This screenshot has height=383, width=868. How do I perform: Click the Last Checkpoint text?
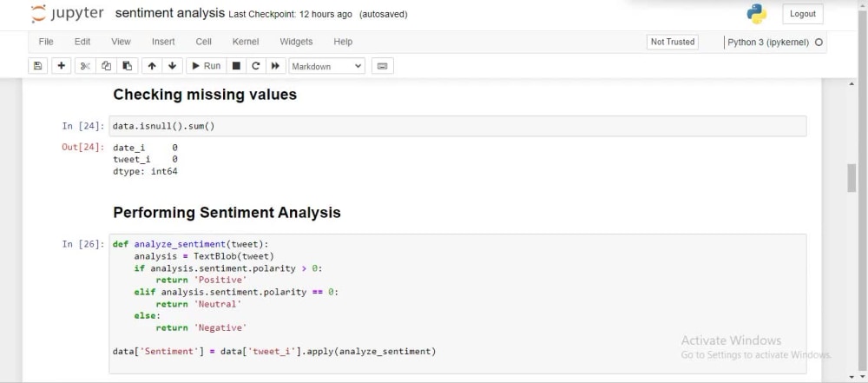point(290,15)
